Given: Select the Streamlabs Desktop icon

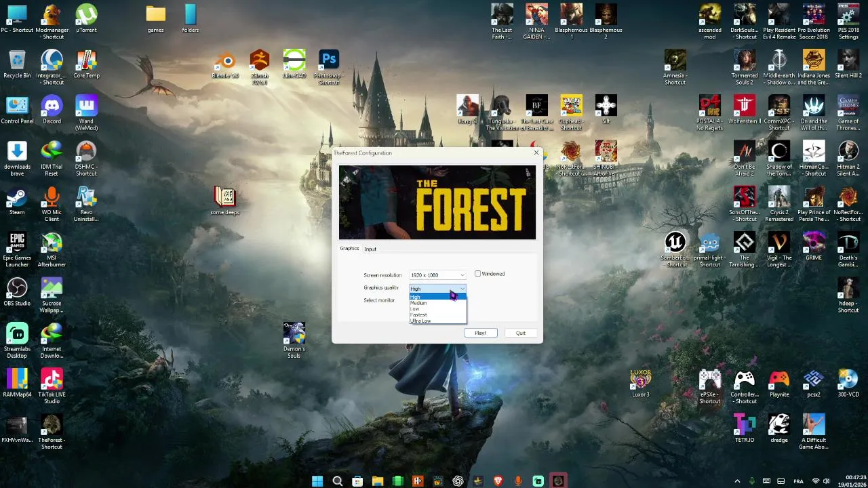Looking at the screenshot, I should pyautogui.click(x=17, y=341).
